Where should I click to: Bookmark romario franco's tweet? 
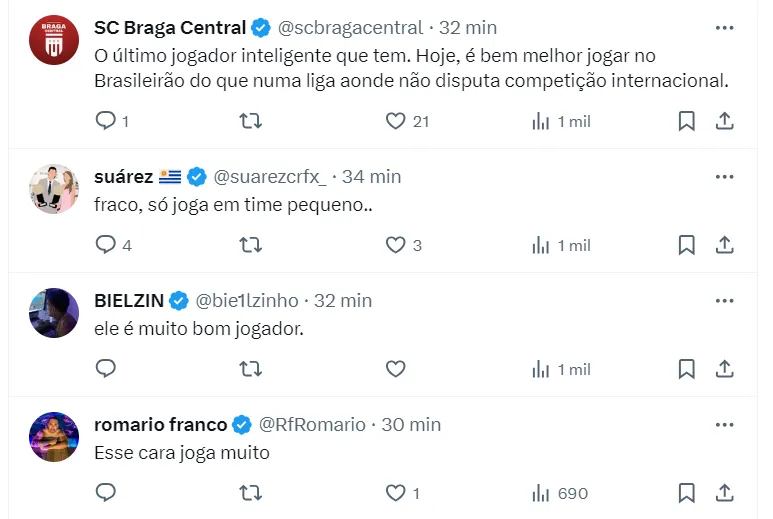[x=686, y=493]
